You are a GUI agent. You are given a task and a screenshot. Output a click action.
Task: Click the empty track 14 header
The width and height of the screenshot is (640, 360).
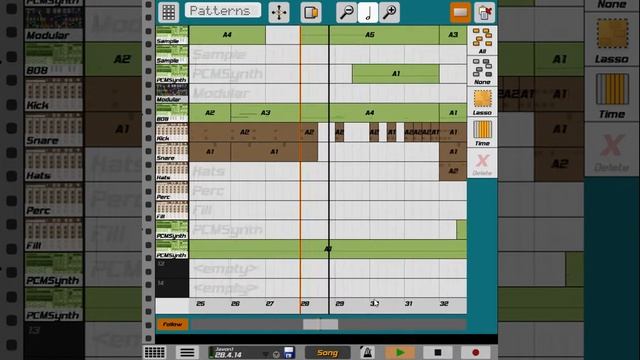coord(172,288)
